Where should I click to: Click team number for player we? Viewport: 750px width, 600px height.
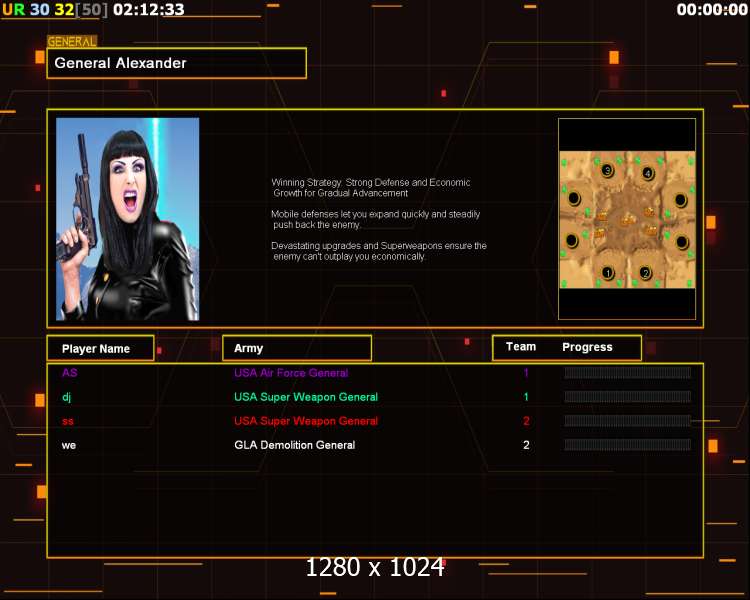pyautogui.click(x=526, y=445)
